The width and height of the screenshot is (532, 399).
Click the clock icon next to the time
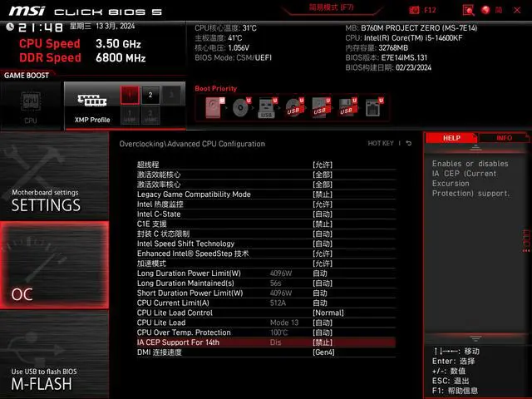tap(10, 27)
